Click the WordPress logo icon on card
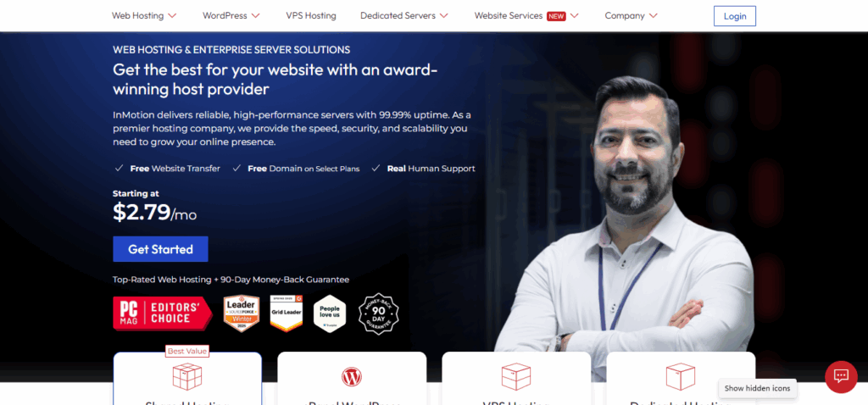 click(352, 377)
